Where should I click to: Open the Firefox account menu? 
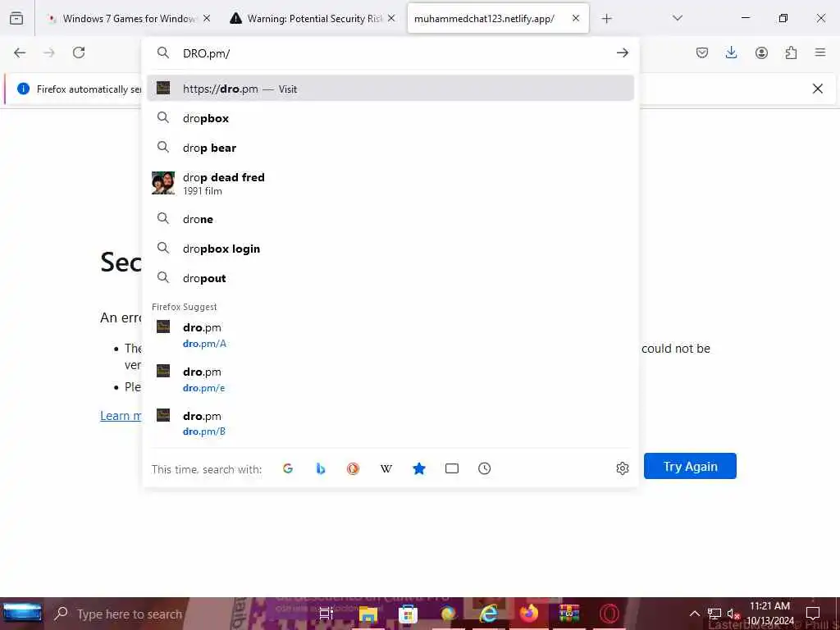click(x=761, y=52)
